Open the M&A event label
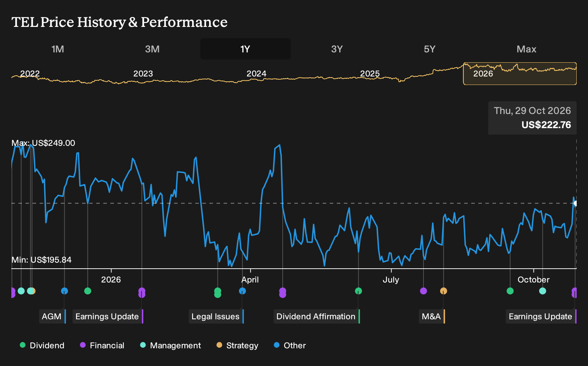This screenshot has width=588, height=366. (432, 316)
